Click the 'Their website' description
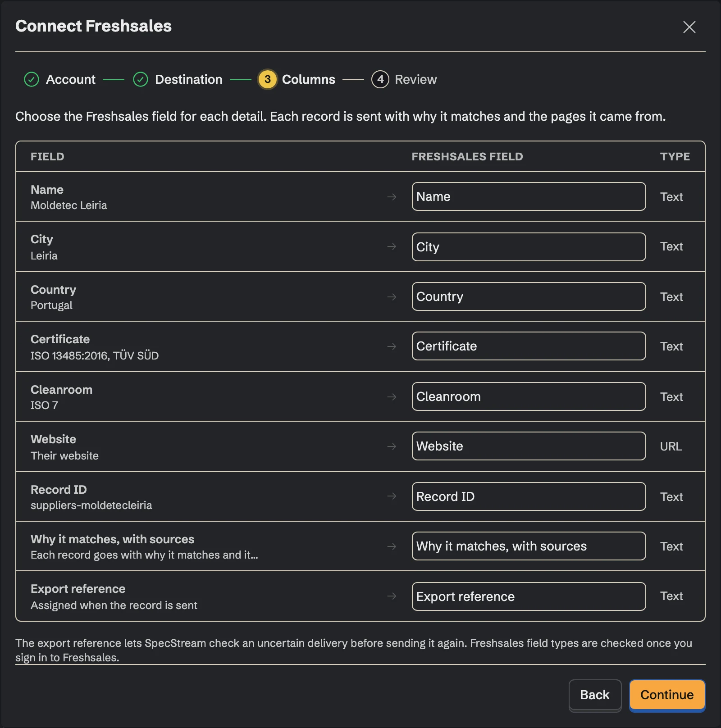Viewport: 721px width, 728px height. tap(64, 455)
